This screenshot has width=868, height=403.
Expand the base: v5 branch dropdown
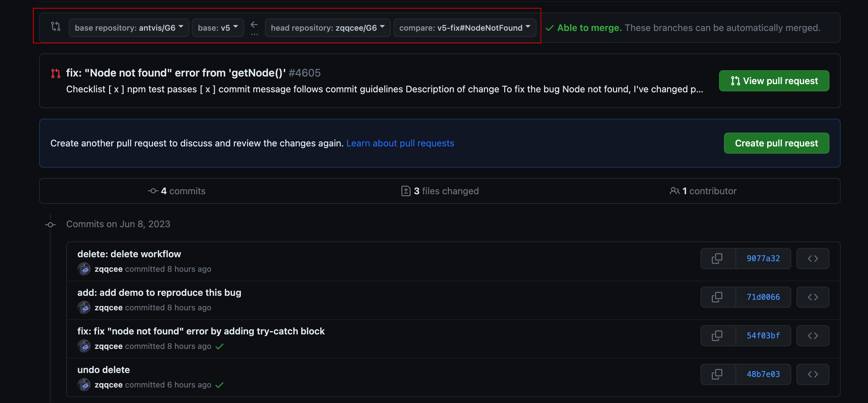218,28
